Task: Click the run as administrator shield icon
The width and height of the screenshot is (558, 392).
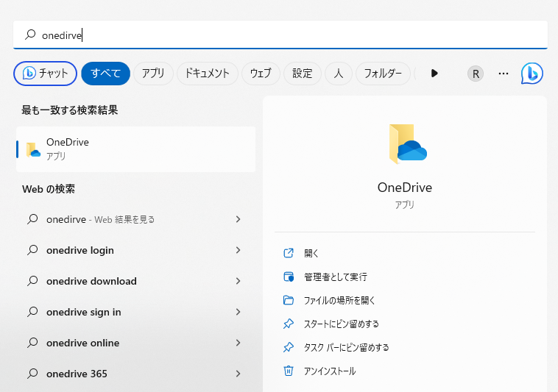Action: (x=289, y=277)
